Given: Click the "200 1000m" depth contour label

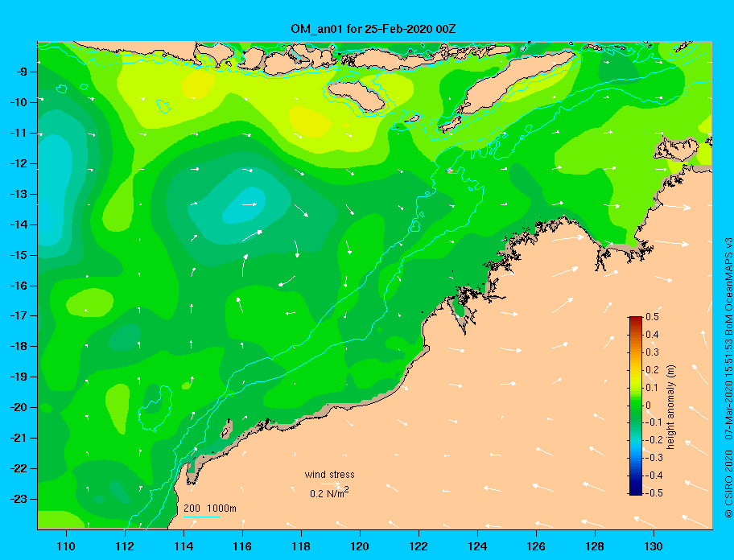Looking at the screenshot, I should [210, 509].
